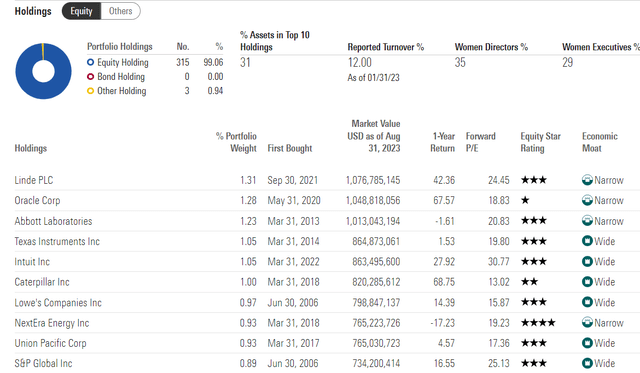This screenshot has height=373, width=640.
Task: Click the one-star rating for Oracle Corp
Action: [x=525, y=200]
